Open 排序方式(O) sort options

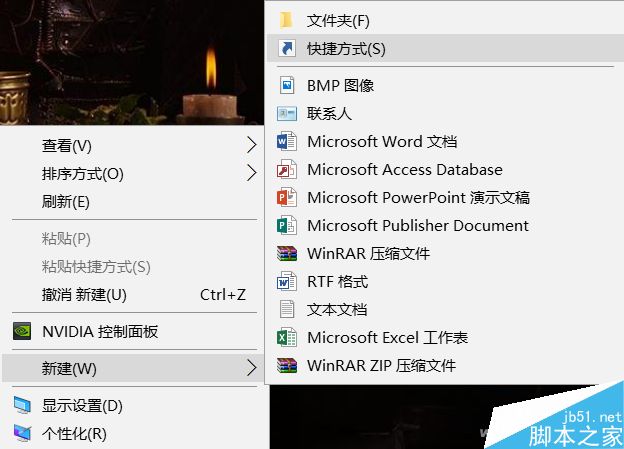(x=133, y=174)
